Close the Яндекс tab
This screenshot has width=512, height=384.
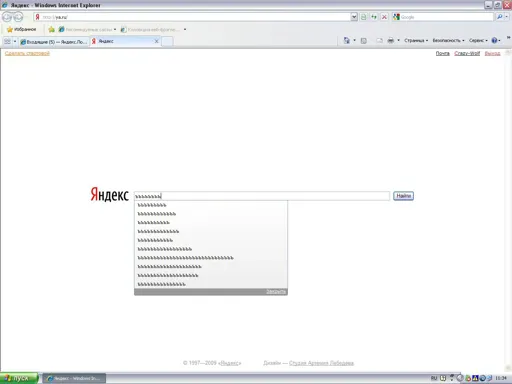(156, 41)
